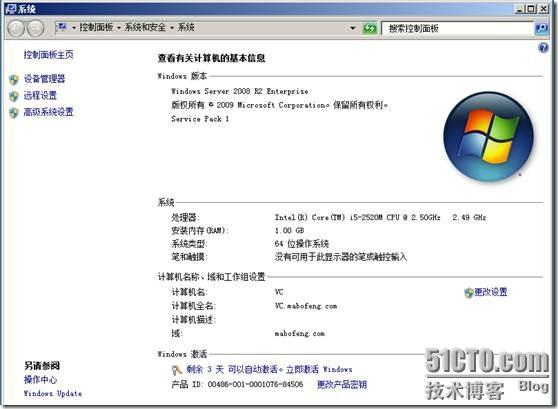558x409 pixels.
Task: Click the product ID 00486-001-0001076-84506
Action: coord(255,384)
